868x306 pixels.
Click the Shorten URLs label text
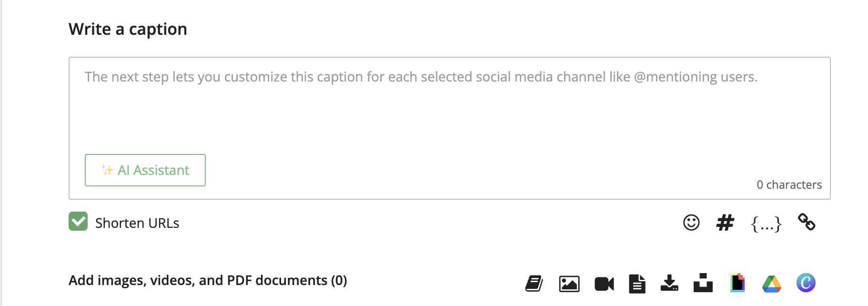click(137, 223)
